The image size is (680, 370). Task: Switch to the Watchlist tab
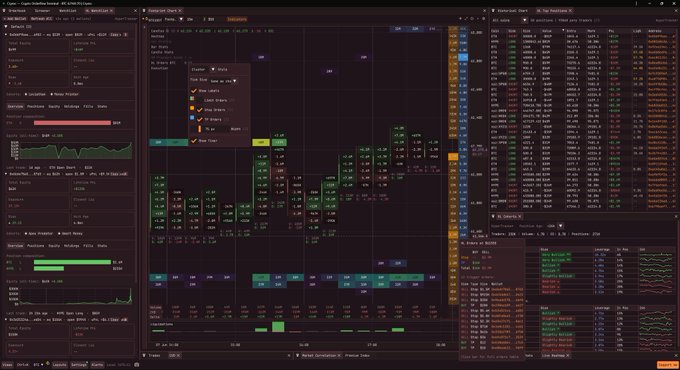tap(68, 10)
